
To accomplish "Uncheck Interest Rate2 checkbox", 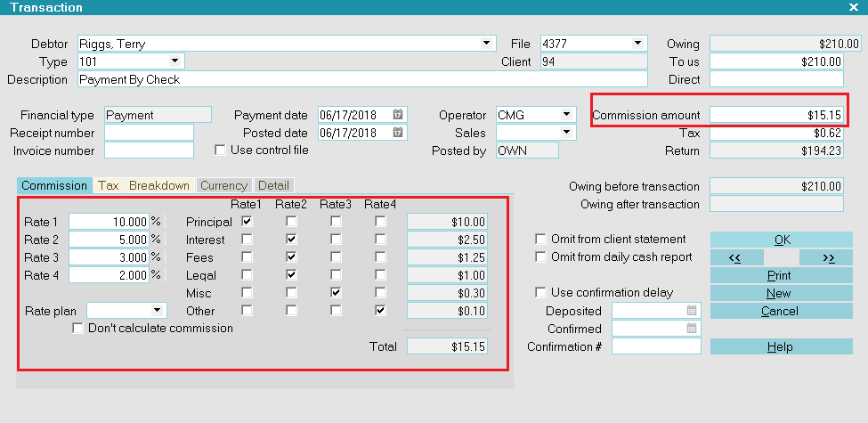I will [291, 240].
